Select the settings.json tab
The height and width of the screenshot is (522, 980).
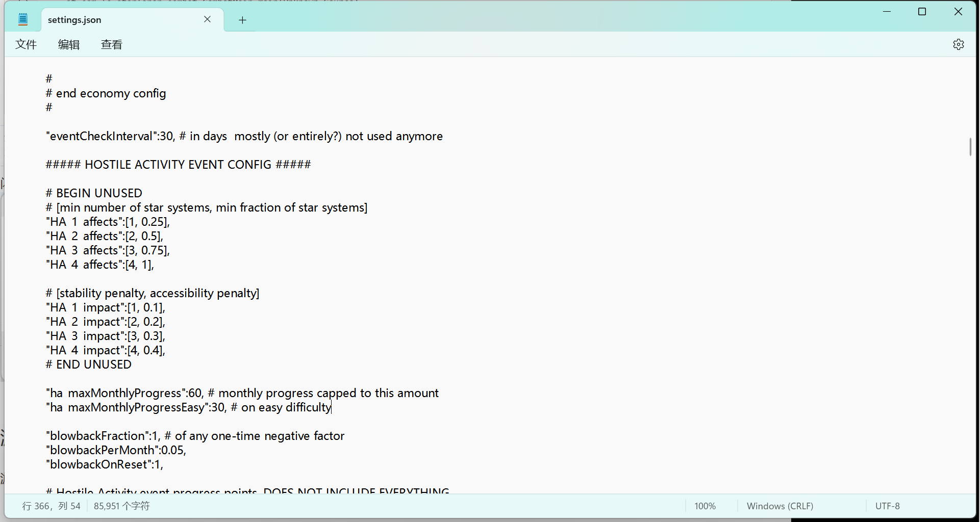pos(117,20)
